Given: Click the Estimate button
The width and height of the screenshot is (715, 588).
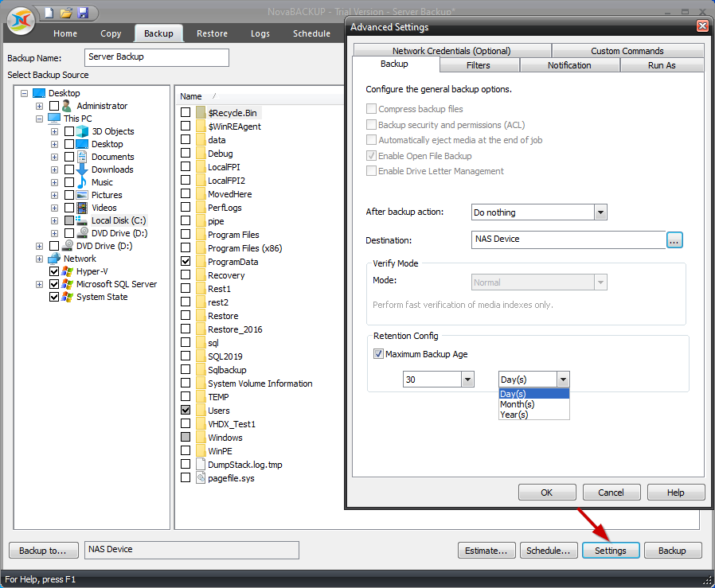Looking at the screenshot, I should click(x=486, y=550).
